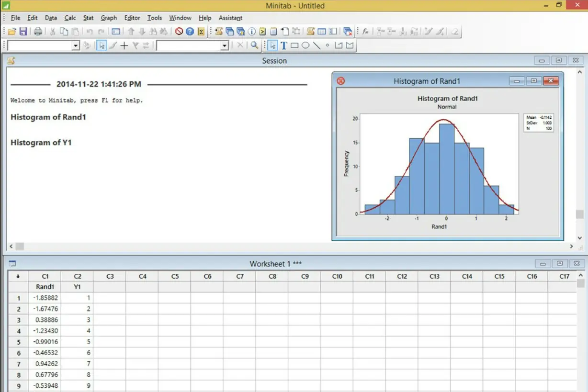This screenshot has width=588, height=392.
Task: Toggle select mode arrow in graph editing toolbar
Action: 101,45
